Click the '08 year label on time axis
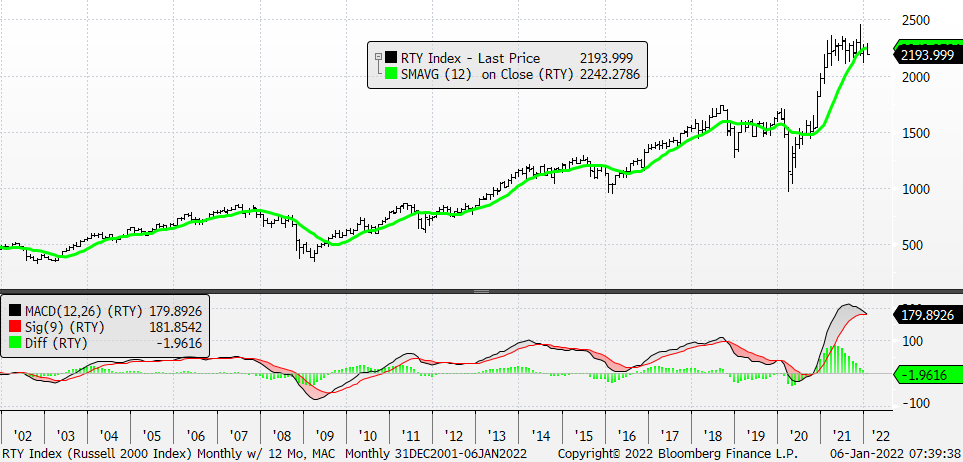963x462 pixels. tap(281, 436)
